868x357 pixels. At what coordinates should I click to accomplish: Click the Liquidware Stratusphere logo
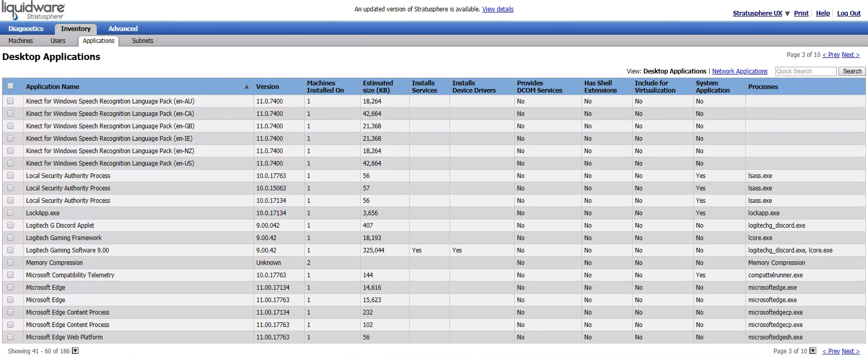33,10
